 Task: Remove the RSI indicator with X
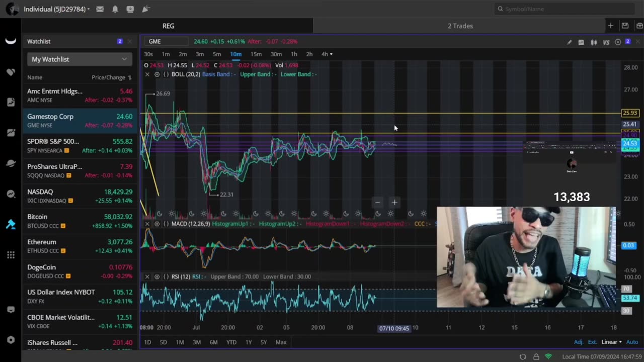(147, 277)
